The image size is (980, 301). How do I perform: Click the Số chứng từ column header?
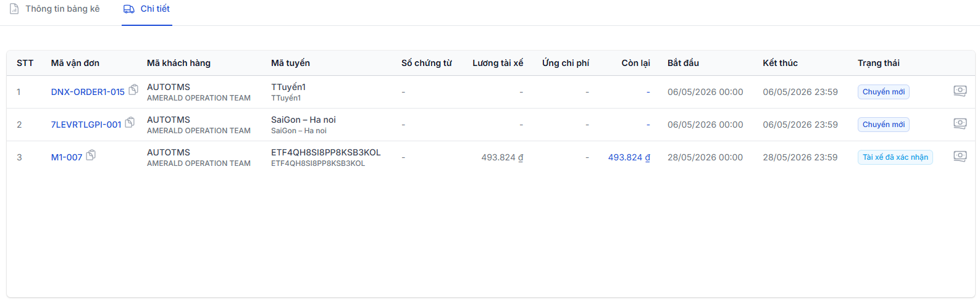click(427, 63)
